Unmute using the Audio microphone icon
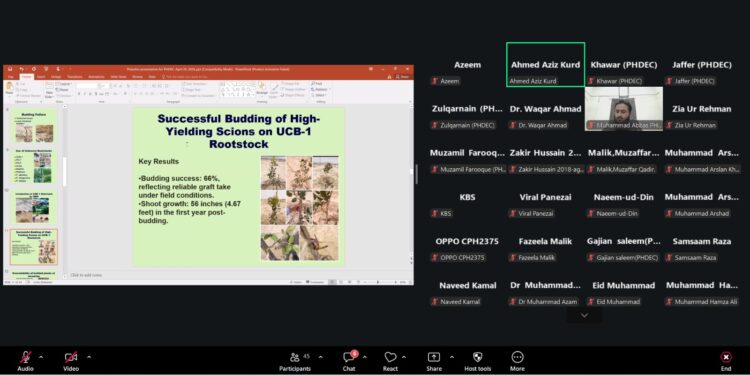Viewport: 750px width, 375px height. [x=25, y=357]
